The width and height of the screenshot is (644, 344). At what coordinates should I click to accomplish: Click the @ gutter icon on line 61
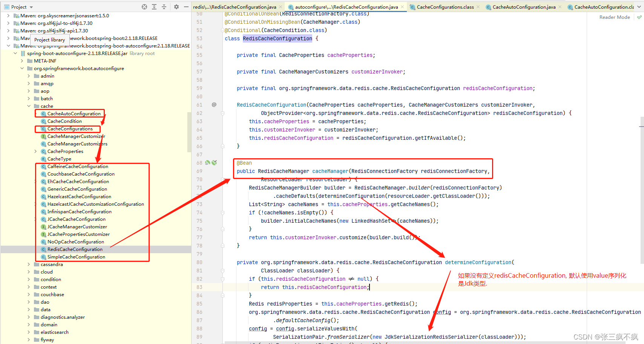tap(214, 105)
